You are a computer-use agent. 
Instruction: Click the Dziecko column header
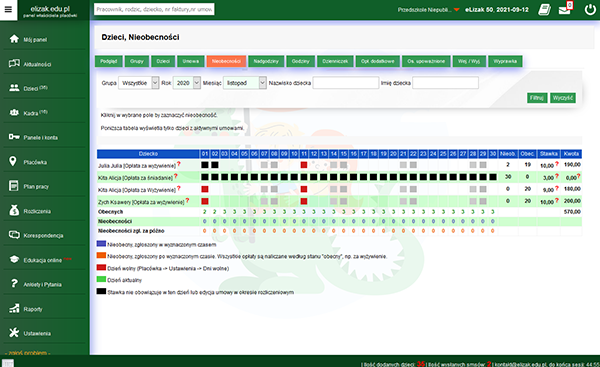(148, 154)
